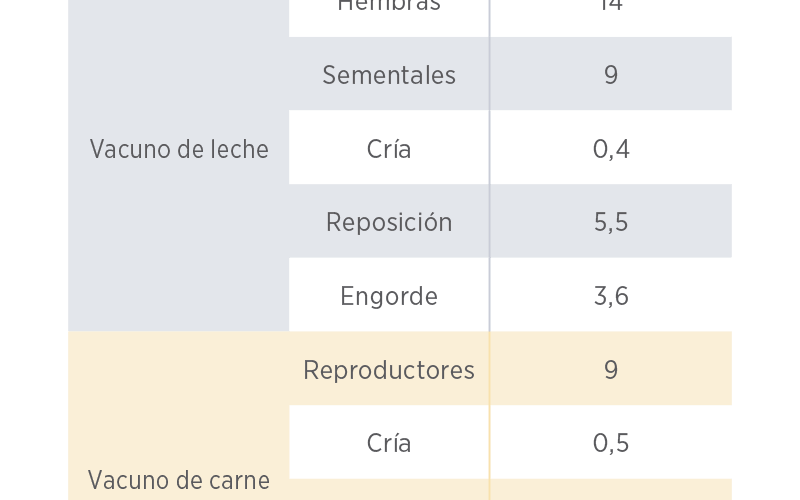Click the Cría label under Vacuno de carne
800x500 pixels.
[389, 443]
